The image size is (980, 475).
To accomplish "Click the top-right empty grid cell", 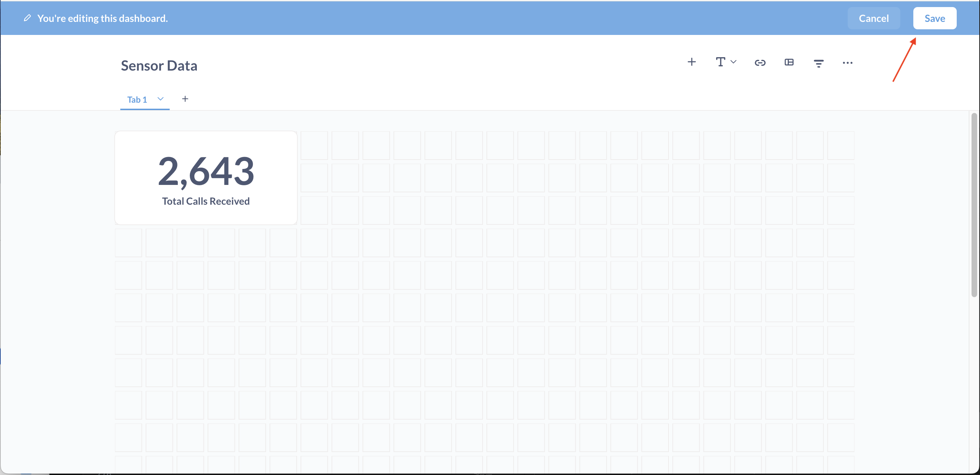I will 840,145.
